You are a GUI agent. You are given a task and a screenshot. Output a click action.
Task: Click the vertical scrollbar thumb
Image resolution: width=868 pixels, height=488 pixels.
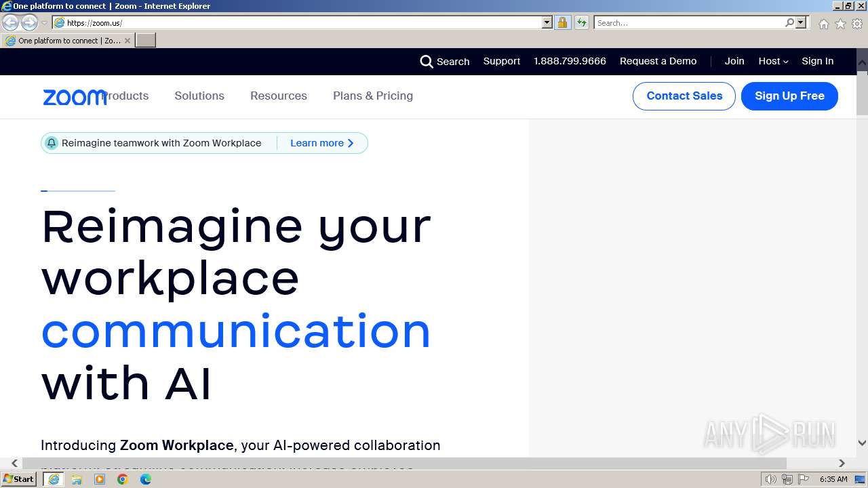point(862,92)
